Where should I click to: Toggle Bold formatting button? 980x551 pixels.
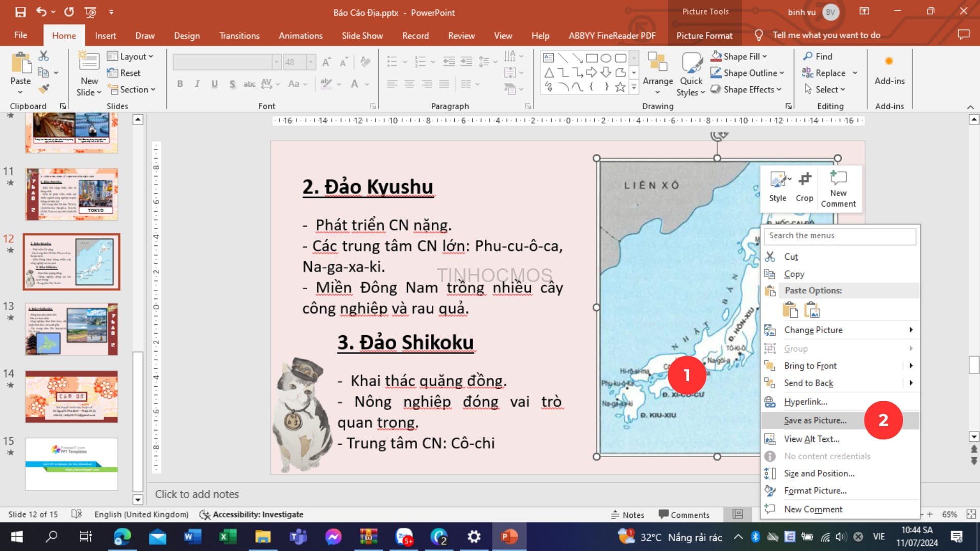click(180, 84)
